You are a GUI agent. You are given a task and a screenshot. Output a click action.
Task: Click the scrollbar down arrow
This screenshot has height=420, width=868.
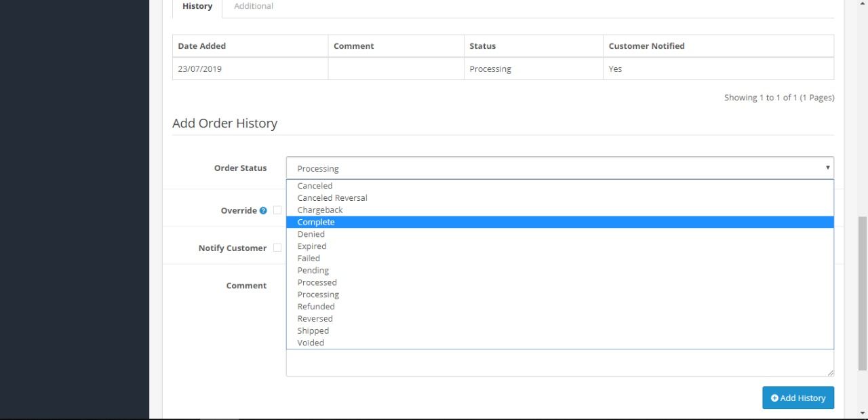pos(863,413)
